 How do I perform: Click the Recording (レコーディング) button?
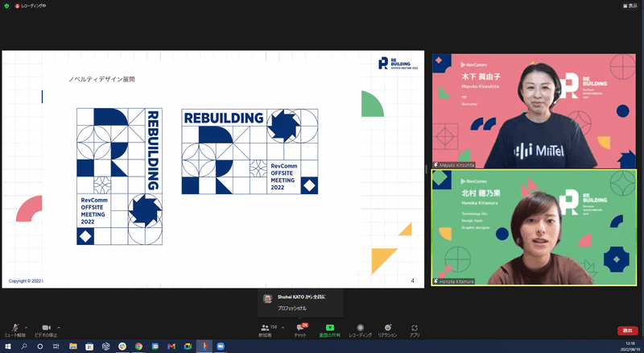360,330
